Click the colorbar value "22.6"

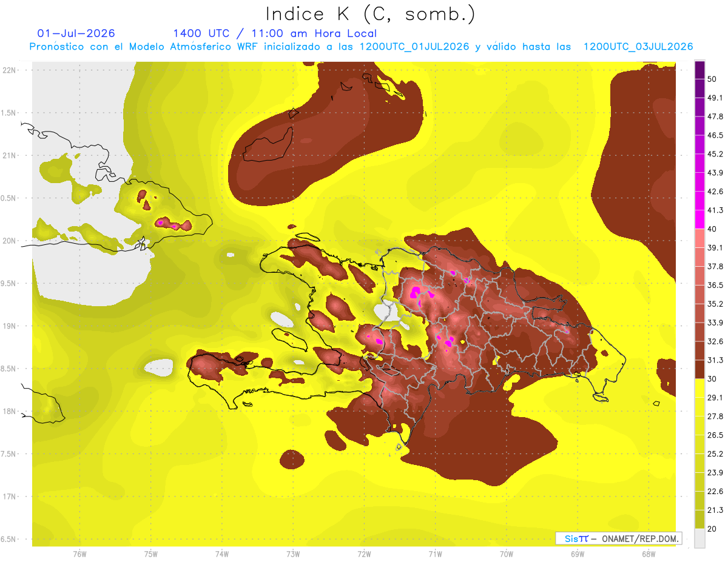click(715, 492)
